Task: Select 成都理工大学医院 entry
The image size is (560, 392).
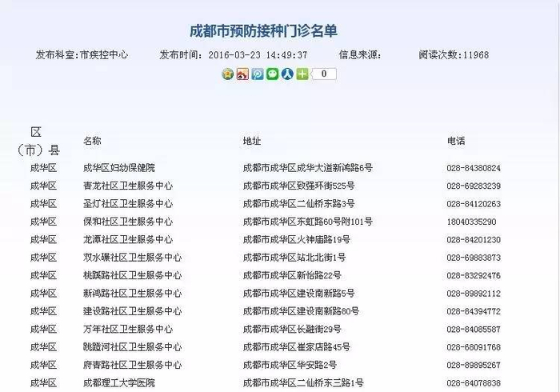Action: tap(119, 382)
